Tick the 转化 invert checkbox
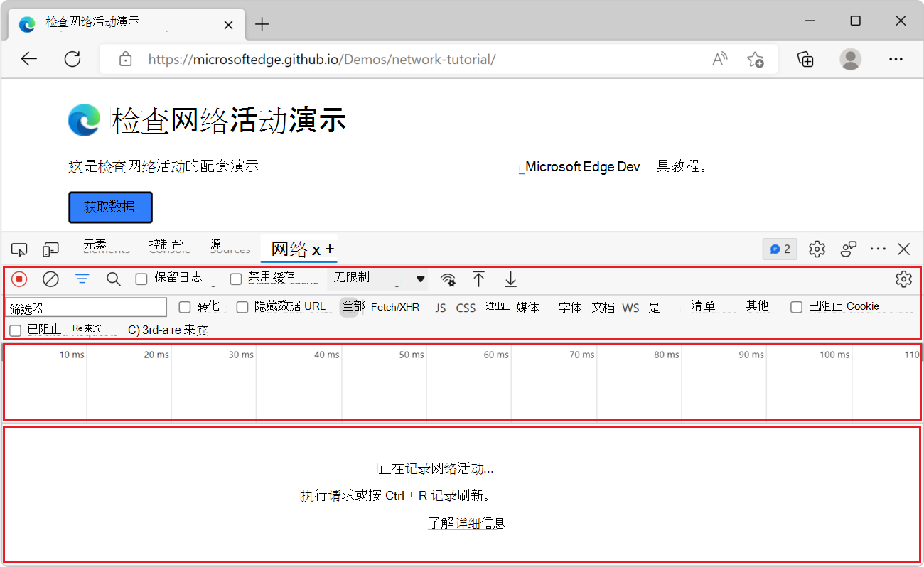 (x=185, y=307)
